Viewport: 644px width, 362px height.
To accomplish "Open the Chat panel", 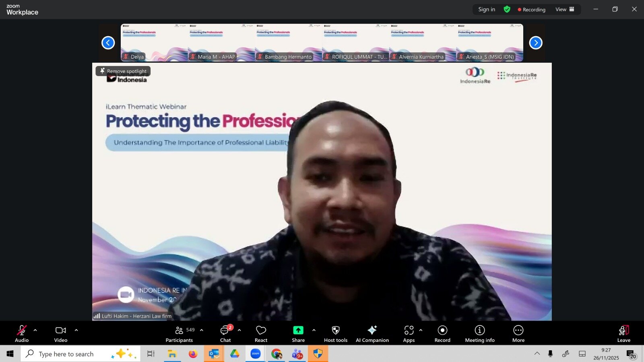I will [x=225, y=333].
